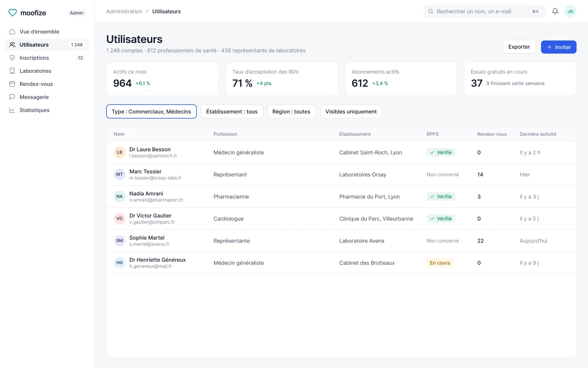Click the Inscriptions shield icon in sidebar
The image size is (588, 368).
[x=12, y=58]
